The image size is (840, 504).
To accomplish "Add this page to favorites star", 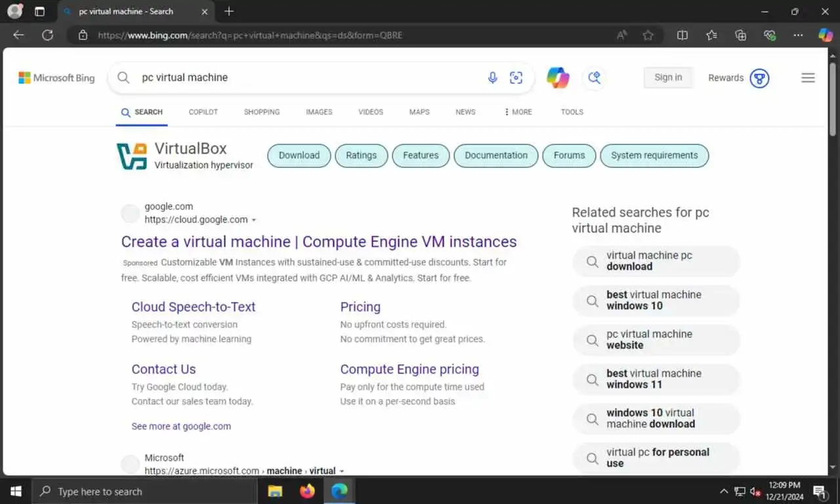I will (648, 35).
